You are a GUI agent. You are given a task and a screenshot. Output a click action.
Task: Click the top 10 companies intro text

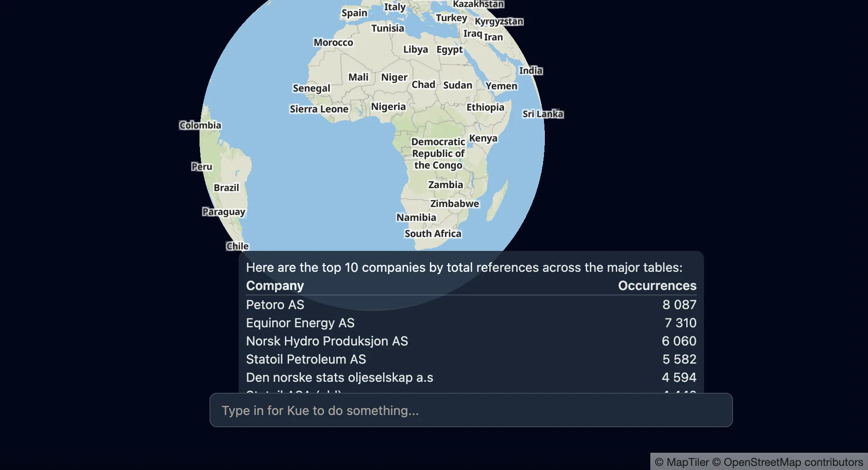(x=464, y=267)
